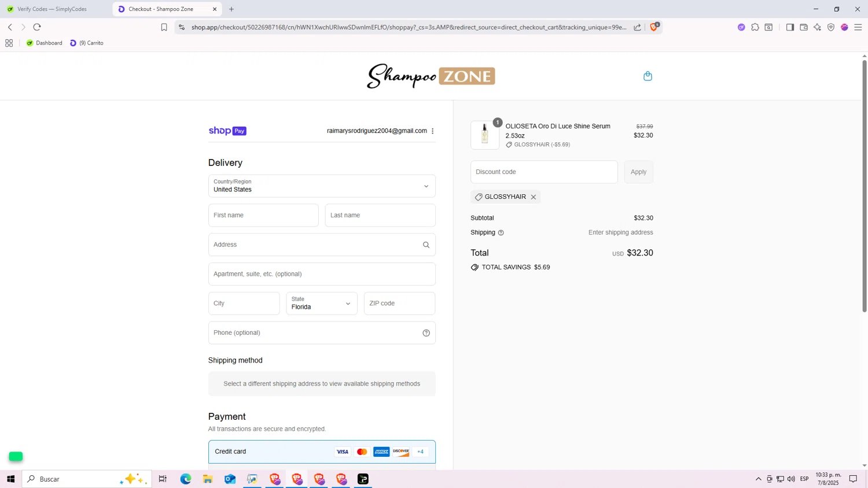Open Leo AI assistant icon
Viewport: 868px width, 488px height.
click(817, 27)
